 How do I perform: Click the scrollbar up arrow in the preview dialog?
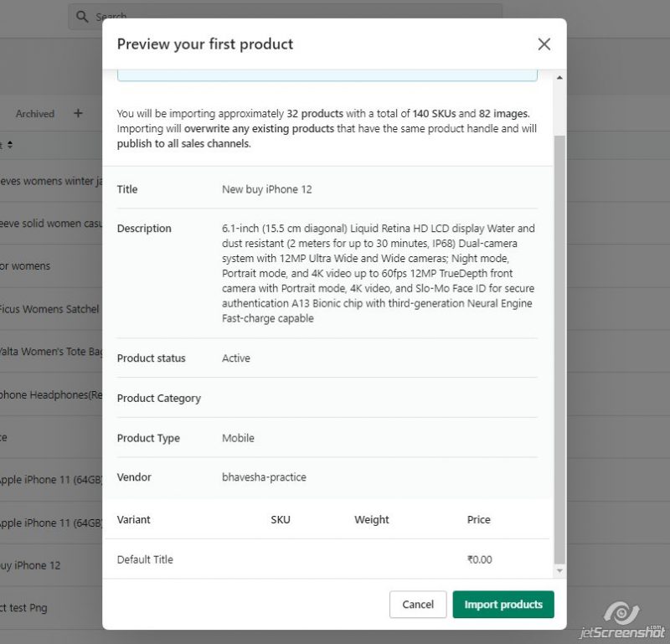pos(559,76)
